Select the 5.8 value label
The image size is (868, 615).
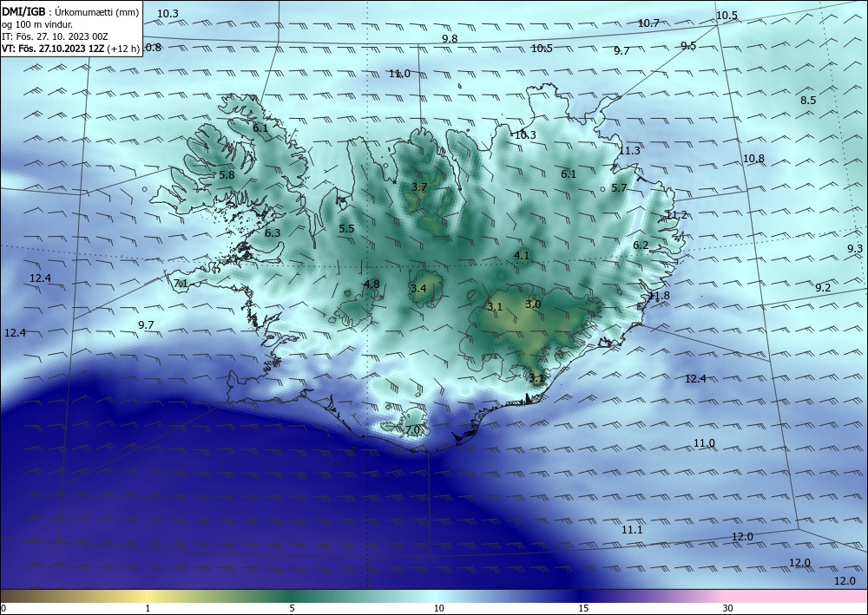[227, 174]
